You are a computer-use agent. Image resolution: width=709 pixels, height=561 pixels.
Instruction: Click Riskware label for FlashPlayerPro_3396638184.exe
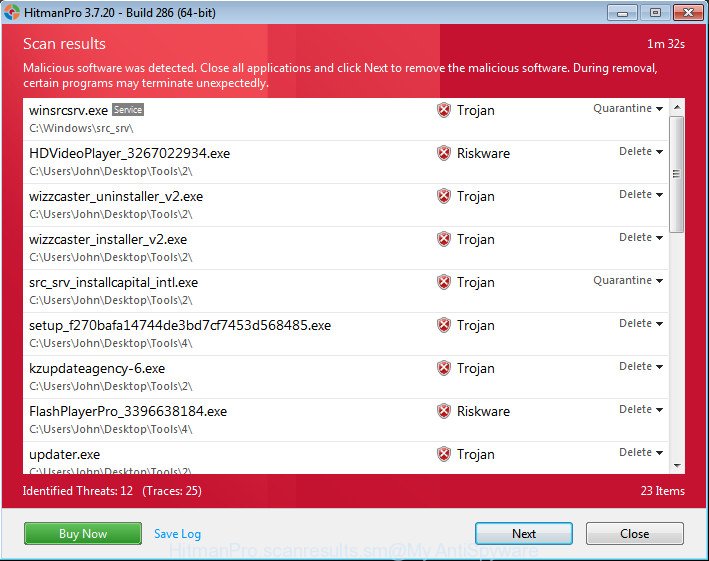click(x=483, y=411)
